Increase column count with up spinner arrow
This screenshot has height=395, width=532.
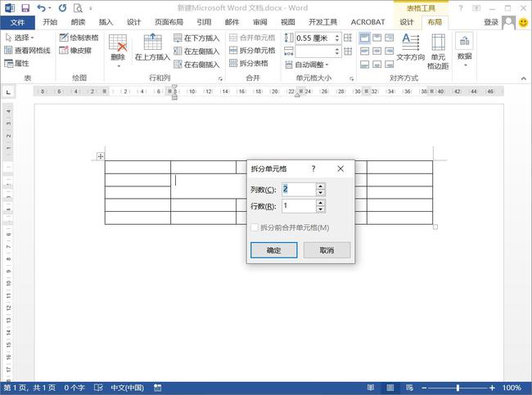[320, 186]
